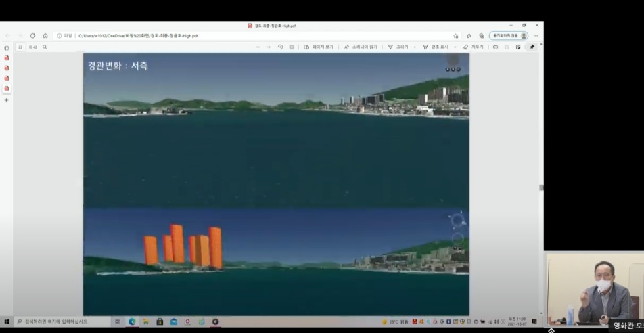Open the browser settings ellipsis menu
644x333 pixels.
click(x=536, y=36)
